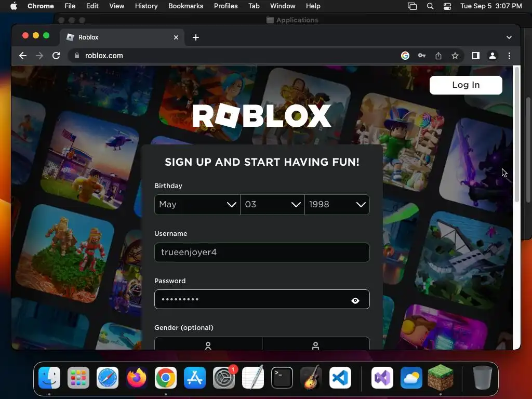Share this page via the share icon
This screenshot has width=532, height=399.
[438, 56]
